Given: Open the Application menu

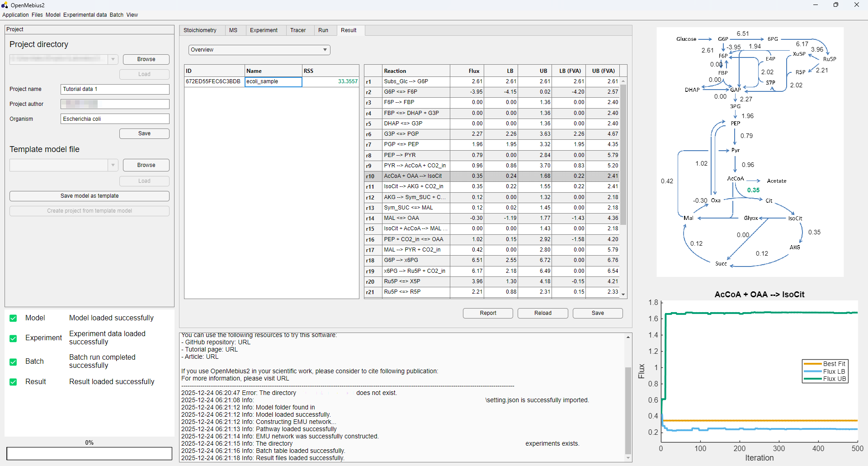Looking at the screenshot, I should (15, 14).
